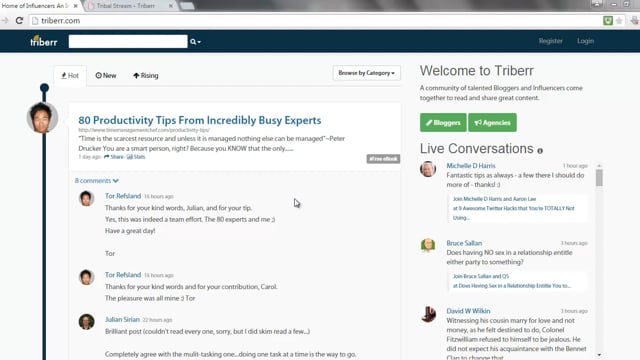This screenshot has width=640, height=360.
Task: Open Bruce Sallan profile
Action: pyautogui.click(x=464, y=243)
